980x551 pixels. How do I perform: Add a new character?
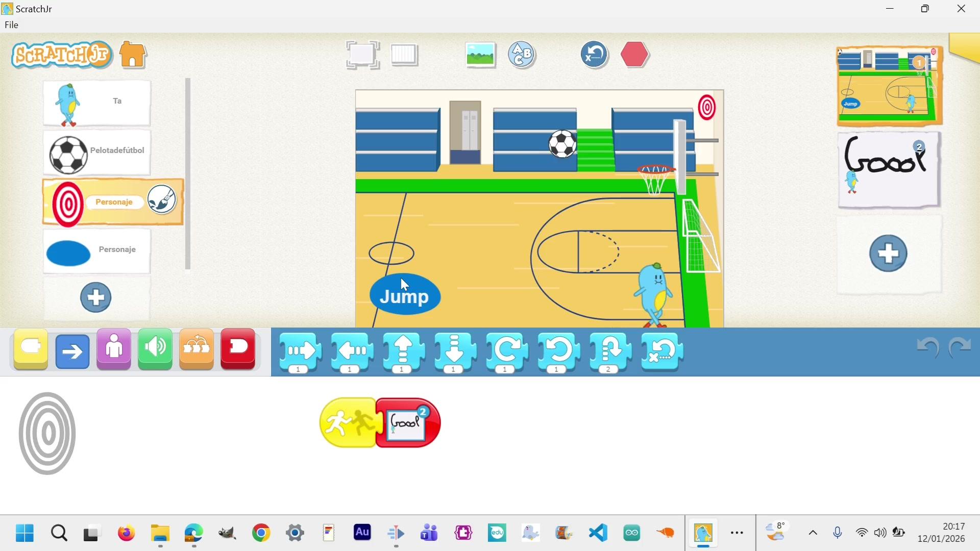coord(96,297)
